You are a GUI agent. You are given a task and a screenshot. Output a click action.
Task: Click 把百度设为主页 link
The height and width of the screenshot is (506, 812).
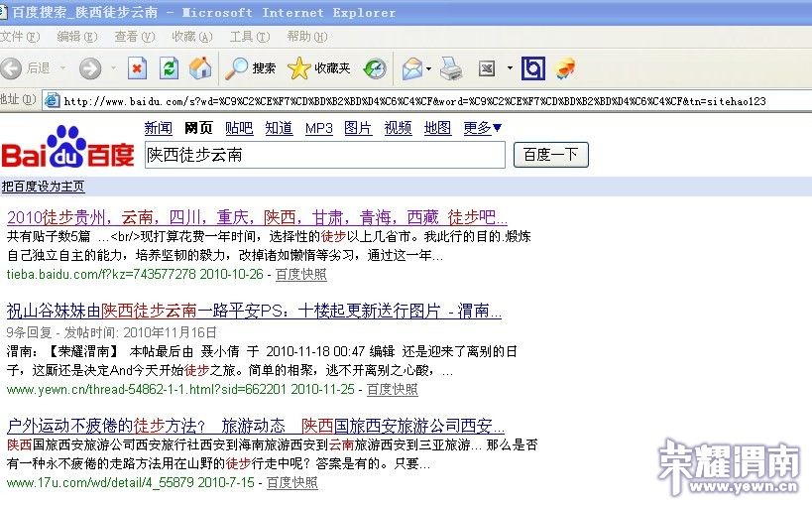tap(43, 187)
